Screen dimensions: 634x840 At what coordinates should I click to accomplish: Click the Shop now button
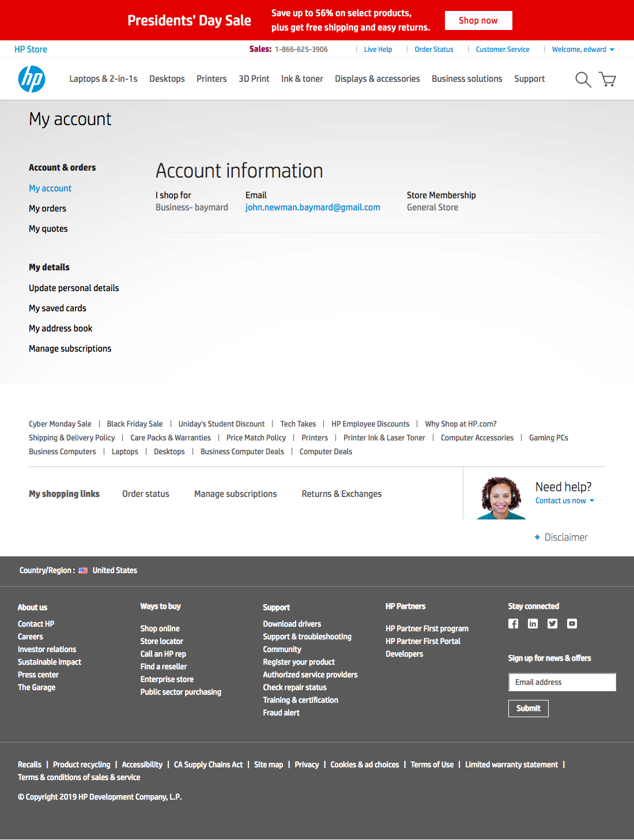478,20
